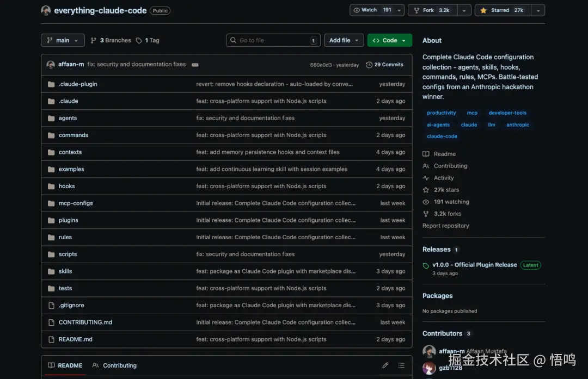Click the commit message ellipsis icon

click(195, 65)
